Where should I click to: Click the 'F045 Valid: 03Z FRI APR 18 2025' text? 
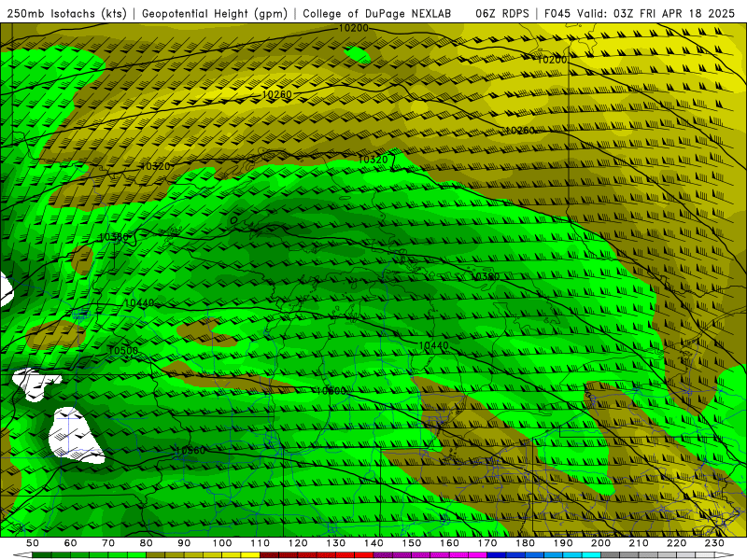[x=640, y=13]
